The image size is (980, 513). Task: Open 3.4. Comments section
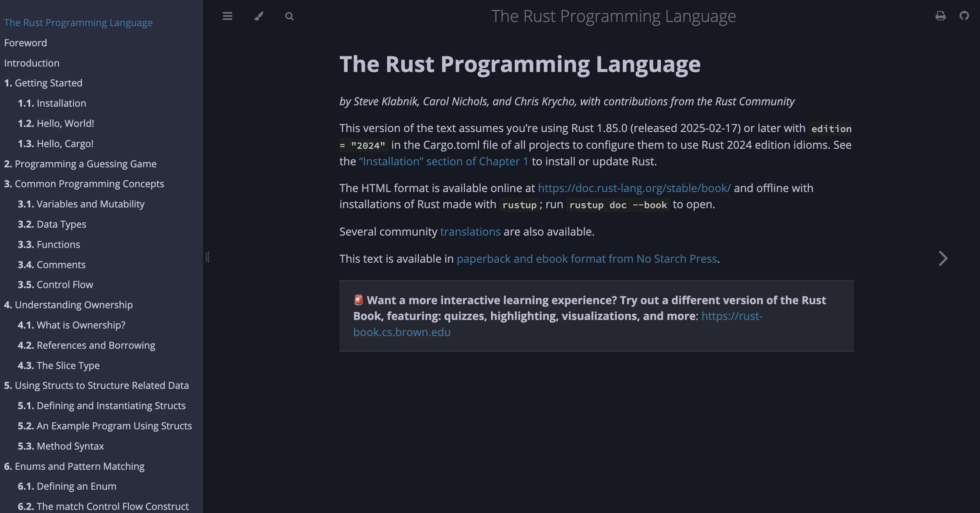[x=52, y=264]
